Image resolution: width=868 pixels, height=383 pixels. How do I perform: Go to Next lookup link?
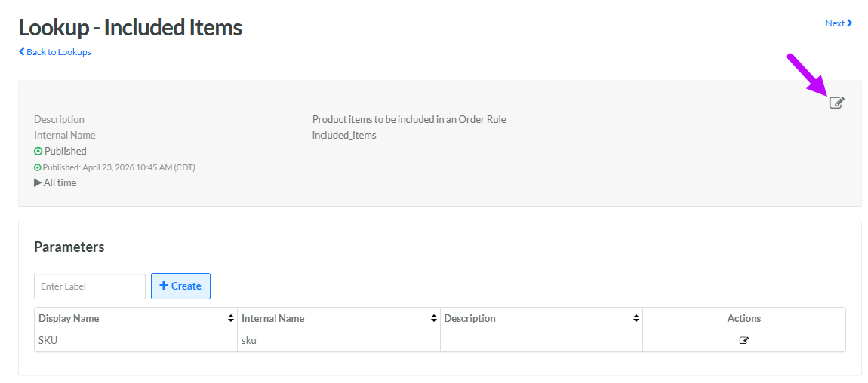tap(835, 23)
